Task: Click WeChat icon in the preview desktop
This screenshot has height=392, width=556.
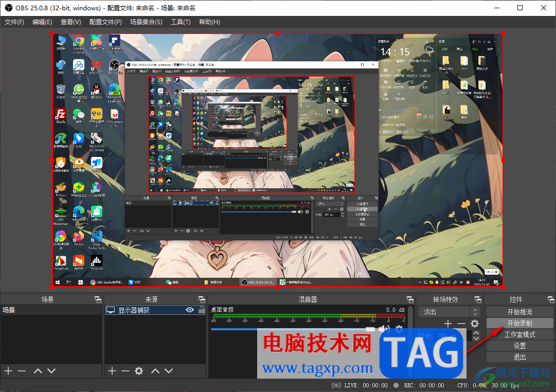Action: [79, 115]
